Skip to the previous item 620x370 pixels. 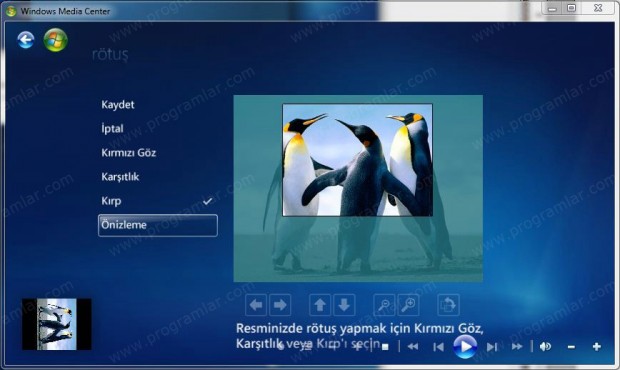coord(438,347)
